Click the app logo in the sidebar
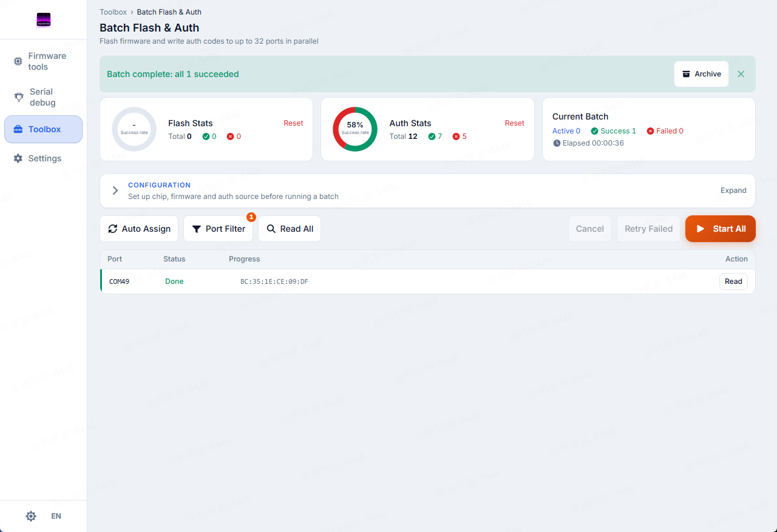The image size is (777, 532). coord(43,20)
